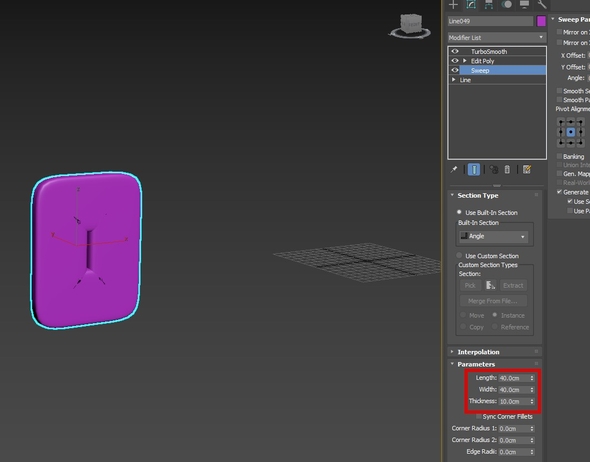590x462 pixels.
Task: Open the Built-In Section Angle dropdown
Action: (x=493, y=236)
